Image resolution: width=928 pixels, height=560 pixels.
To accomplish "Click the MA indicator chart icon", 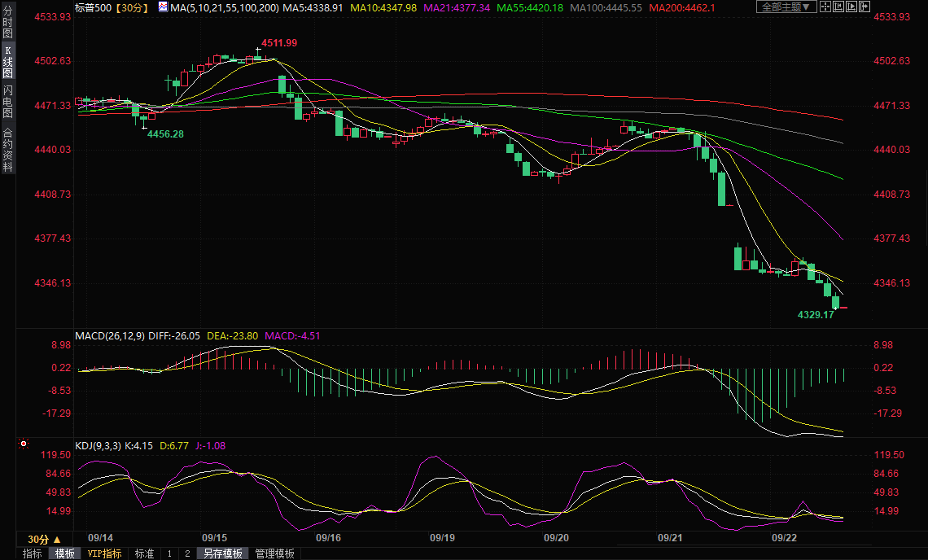I will click(163, 7).
